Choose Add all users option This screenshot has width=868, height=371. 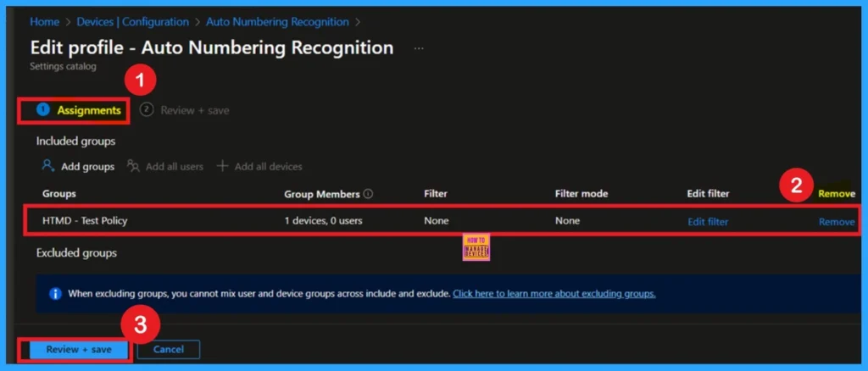[x=175, y=166]
